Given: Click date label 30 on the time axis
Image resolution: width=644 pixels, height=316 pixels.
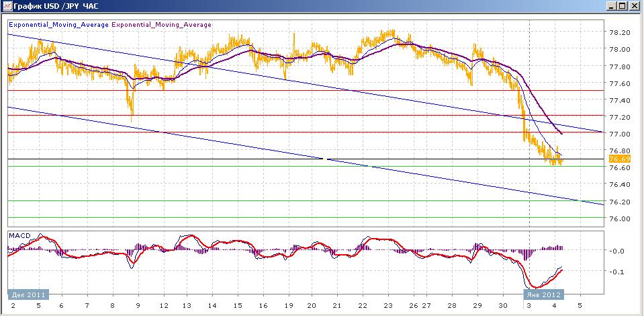Looking at the screenshot, I should (503, 306).
